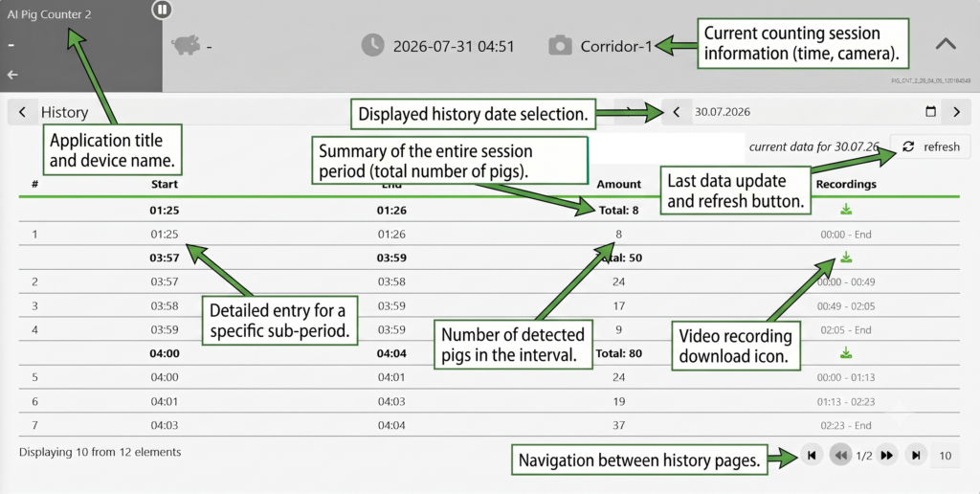Go to previous day before 30.07.2026
The height and width of the screenshot is (494, 980).
tap(677, 112)
